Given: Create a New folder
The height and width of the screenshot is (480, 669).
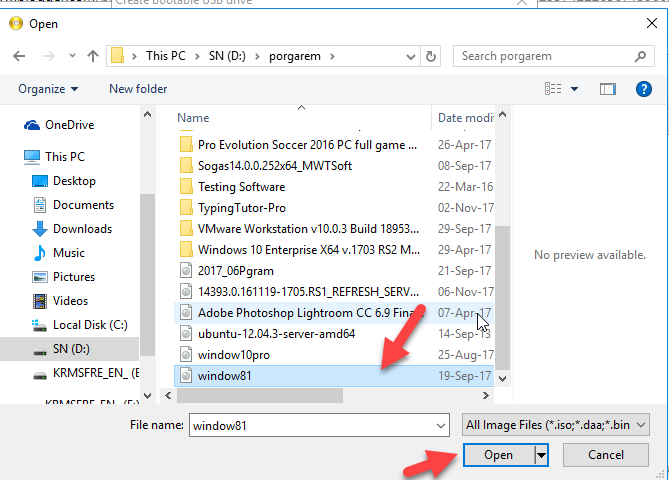Looking at the screenshot, I should point(138,89).
